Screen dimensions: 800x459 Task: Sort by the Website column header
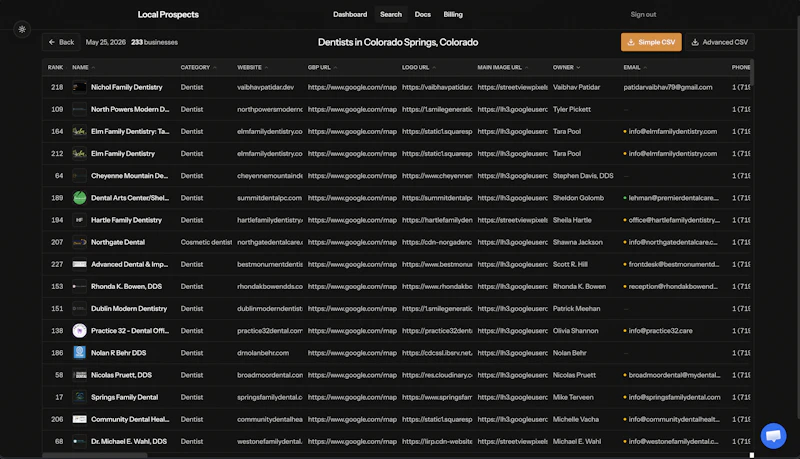pos(252,67)
